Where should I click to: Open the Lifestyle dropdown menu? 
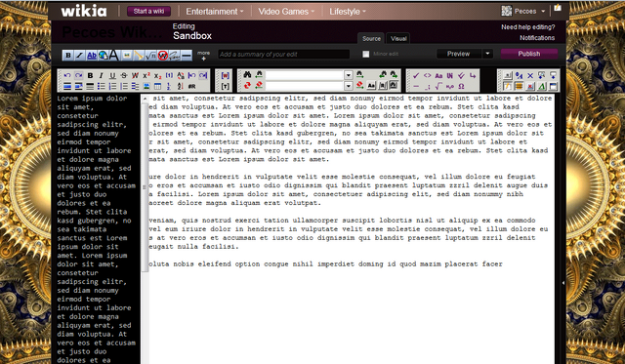(348, 12)
